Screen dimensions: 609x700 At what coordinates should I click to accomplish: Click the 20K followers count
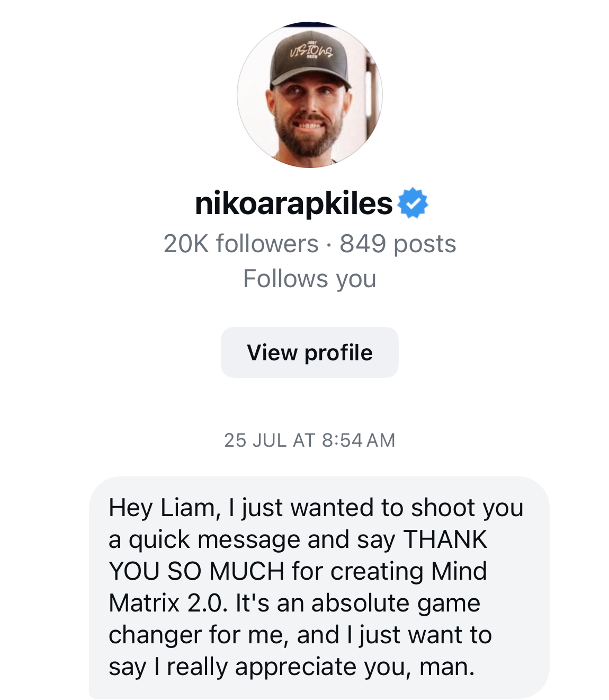coord(241,244)
